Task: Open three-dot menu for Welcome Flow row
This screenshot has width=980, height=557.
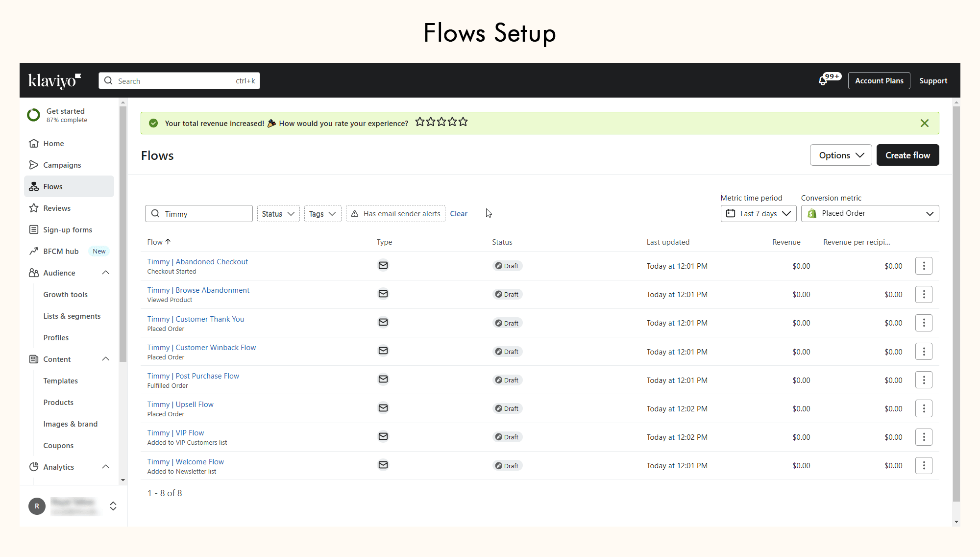Action: (924, 465)
